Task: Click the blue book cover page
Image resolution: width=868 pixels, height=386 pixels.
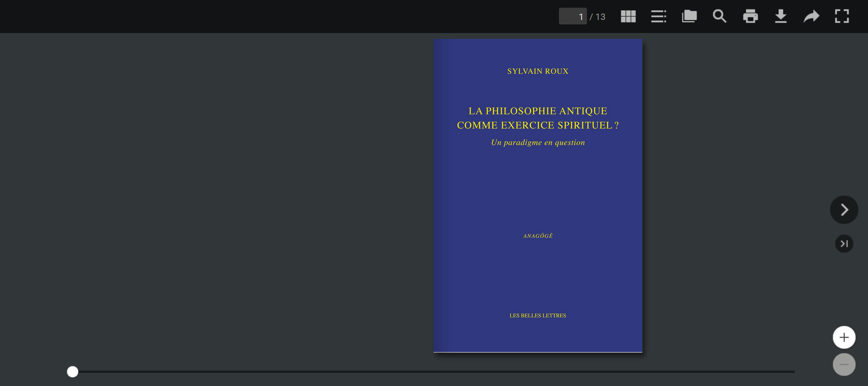Action: coord(538,195)
